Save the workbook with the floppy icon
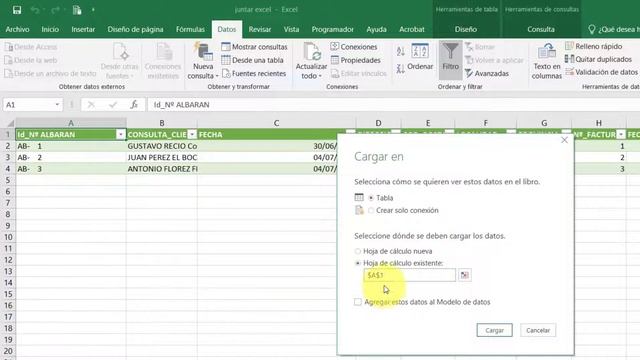 click(17, 10)
